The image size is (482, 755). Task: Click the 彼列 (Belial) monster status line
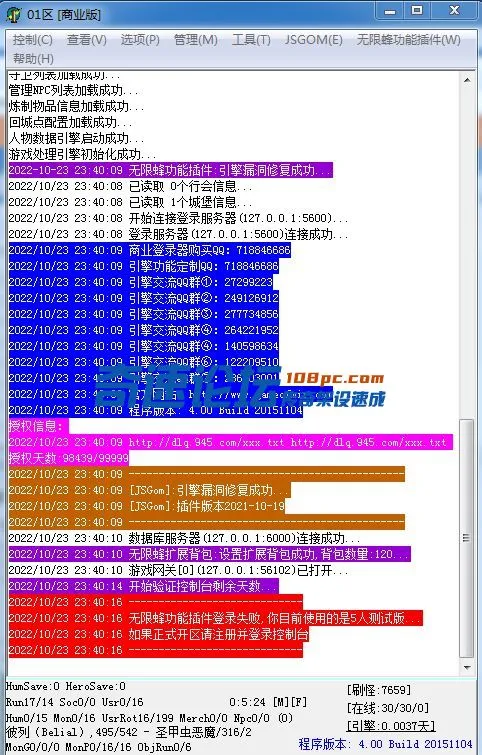pyautogui.click(x=129, y=732)
